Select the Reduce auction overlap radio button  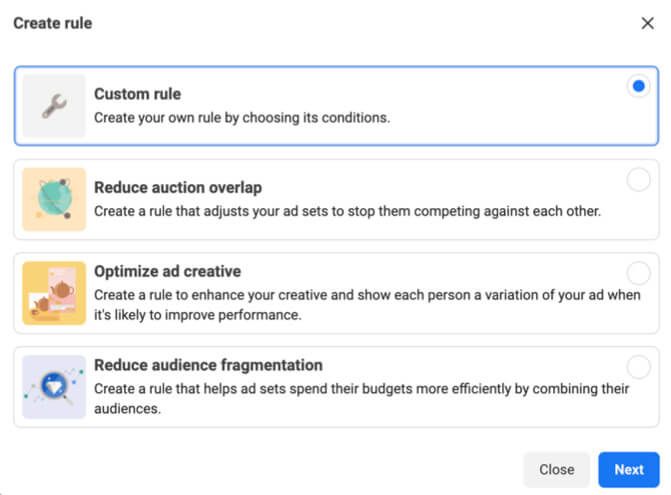point(638,180)
